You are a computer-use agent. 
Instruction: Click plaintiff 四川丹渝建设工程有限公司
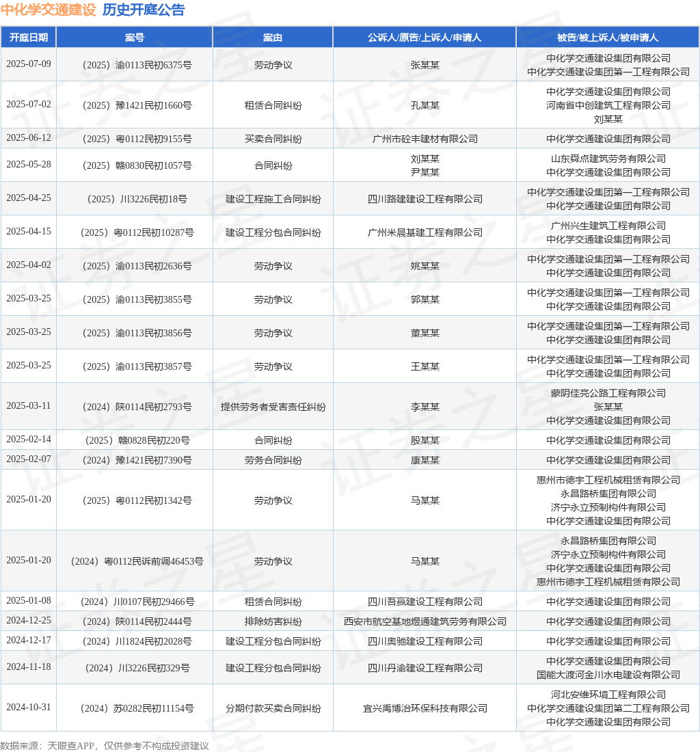point(425,669)
